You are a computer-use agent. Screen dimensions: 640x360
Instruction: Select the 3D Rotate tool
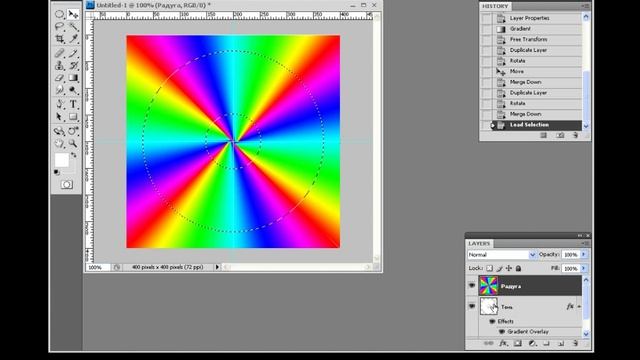tap(60, 131)
